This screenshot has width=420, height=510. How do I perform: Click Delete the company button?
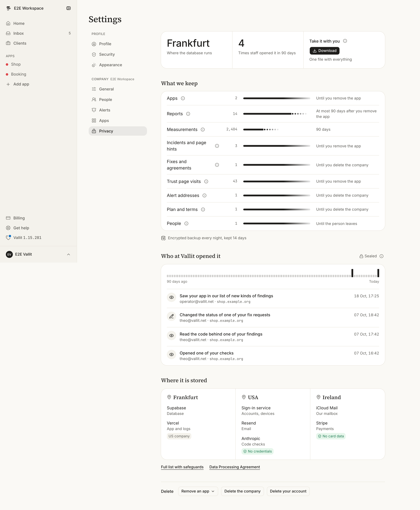click(242, 491)
